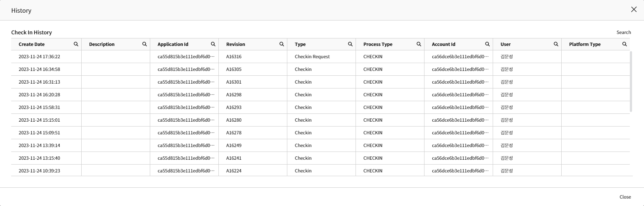Viewport: 644px width, 206px height.
Task: Click revision A16249 cell
Action: pos(253,146)
